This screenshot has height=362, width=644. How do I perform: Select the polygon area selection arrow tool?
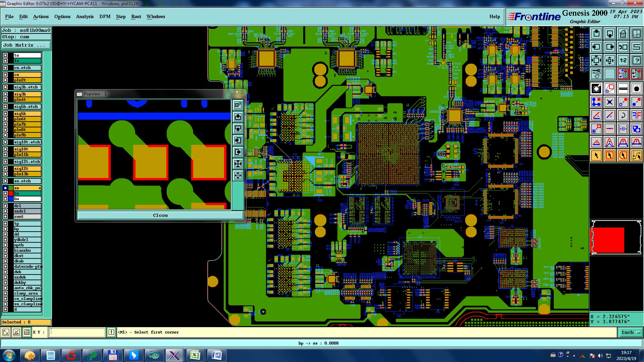tap(623, 156)
